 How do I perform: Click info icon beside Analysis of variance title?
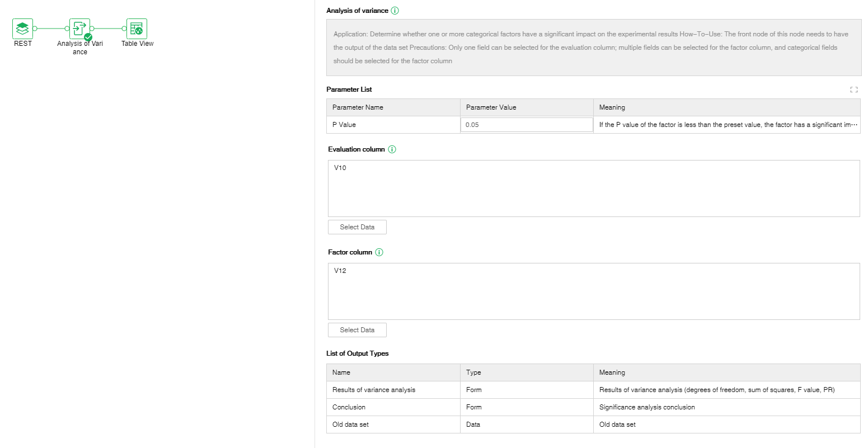tap(395, 11)
